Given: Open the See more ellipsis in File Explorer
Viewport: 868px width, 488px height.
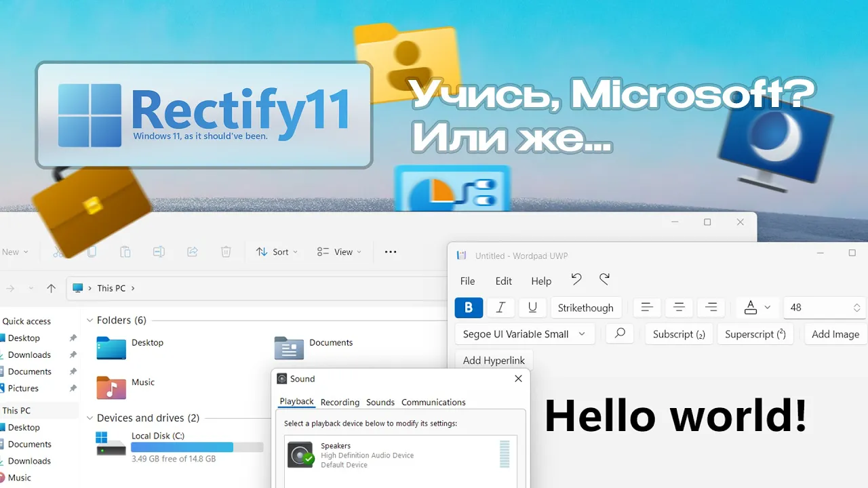Looking at the screenshot, I should (391, 251).
